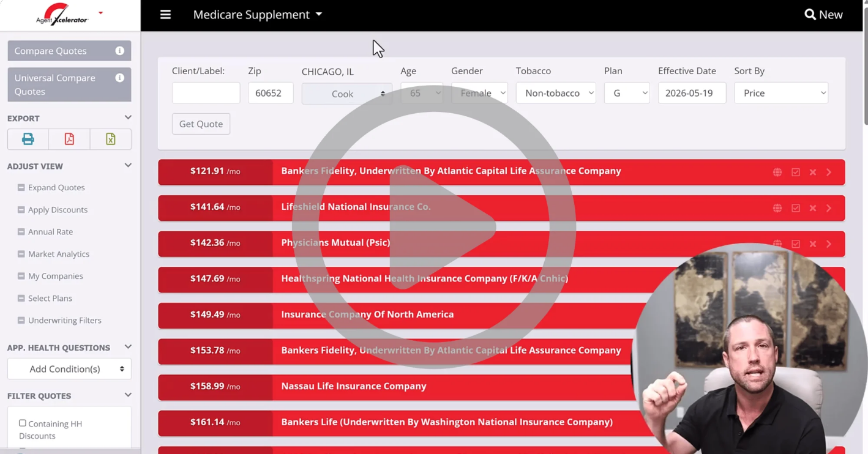
Task: Open the Tobacco dropdown
Action: [556, 93]
